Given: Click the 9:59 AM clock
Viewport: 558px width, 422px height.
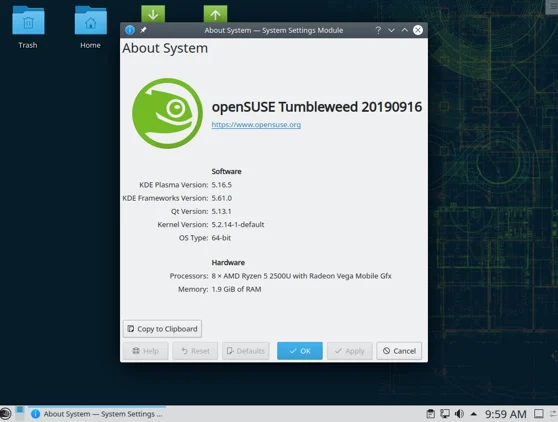Looking at the screenshot, I should [x=505, y=414].
